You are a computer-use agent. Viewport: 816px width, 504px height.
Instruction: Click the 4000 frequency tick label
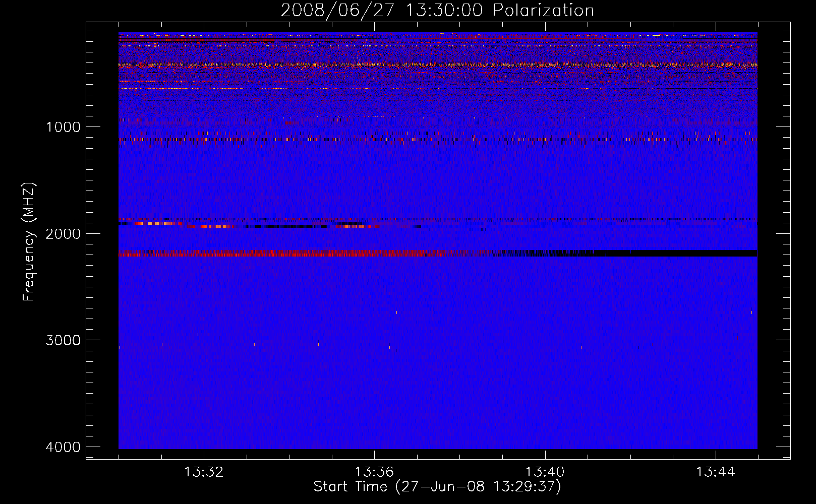(x=63, y=447)
